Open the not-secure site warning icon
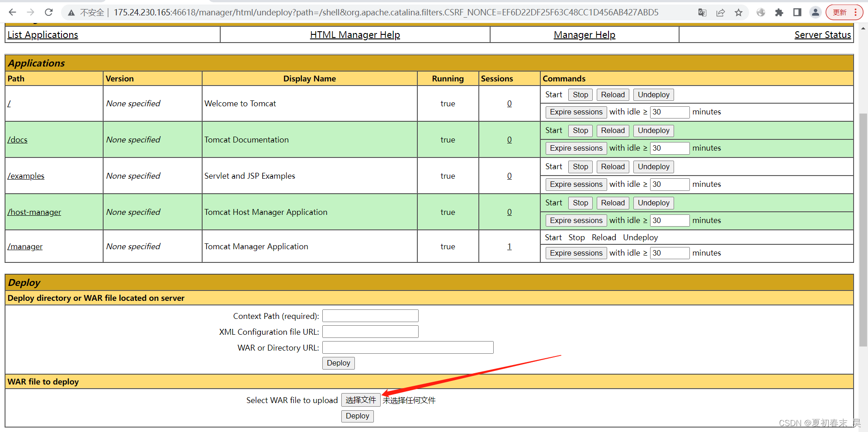 [71, 13]
